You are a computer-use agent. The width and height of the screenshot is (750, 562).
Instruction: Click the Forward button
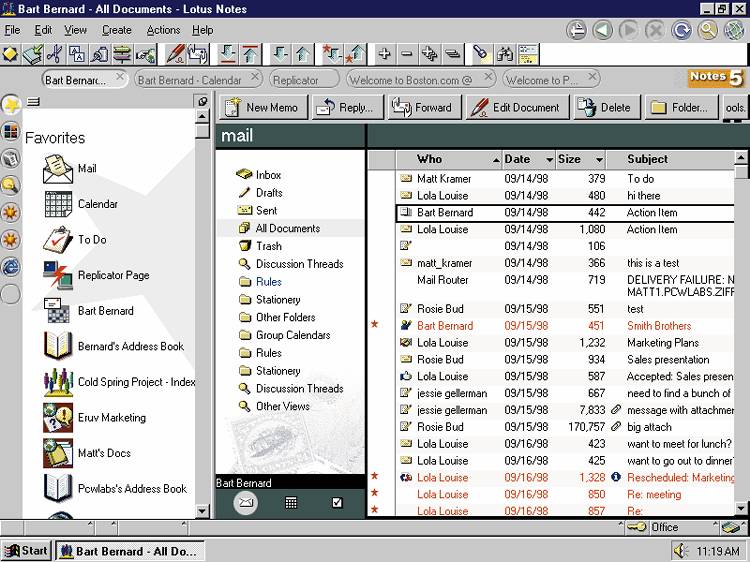point(424,108)
